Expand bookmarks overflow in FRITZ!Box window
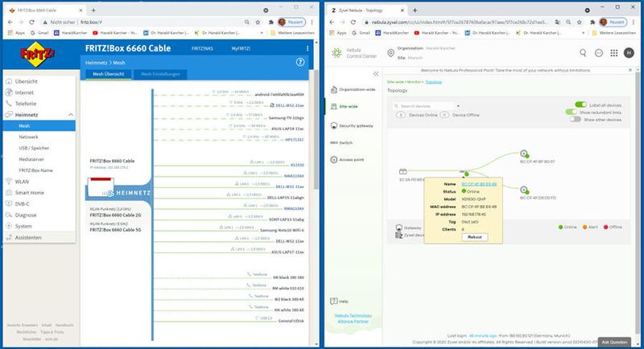This screenshot has height=349, width=644. pos(262,33)
